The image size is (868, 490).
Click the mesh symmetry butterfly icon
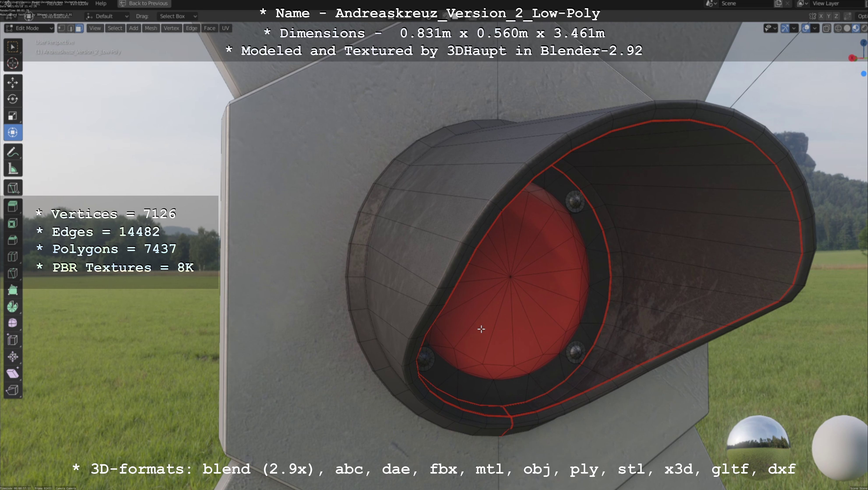812,16
